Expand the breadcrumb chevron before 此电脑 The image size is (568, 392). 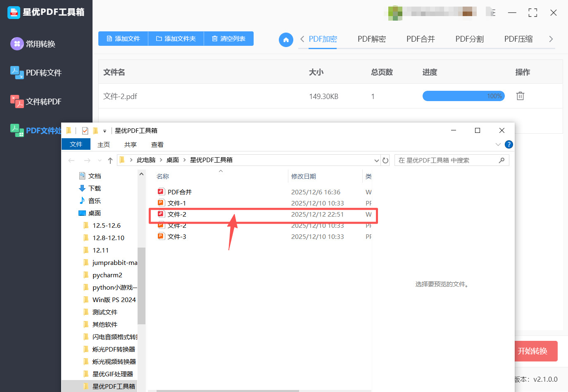[131, 160]
